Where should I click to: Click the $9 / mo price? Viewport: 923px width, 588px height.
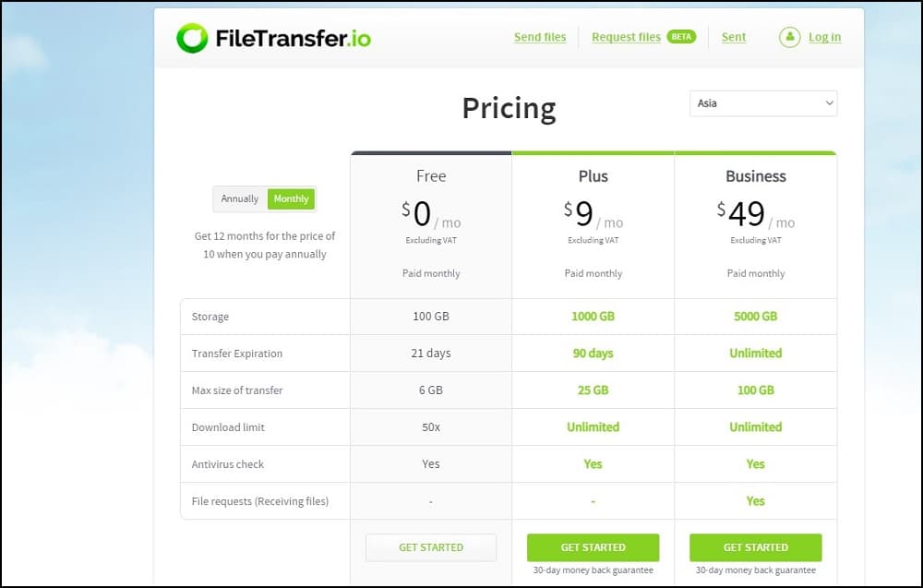[x=593, y=214]
